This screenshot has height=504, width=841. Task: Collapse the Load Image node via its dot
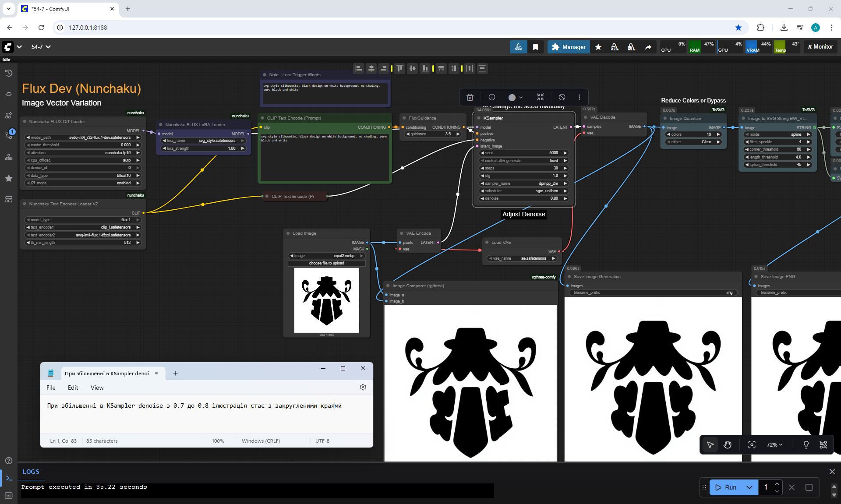pos(289,233)
